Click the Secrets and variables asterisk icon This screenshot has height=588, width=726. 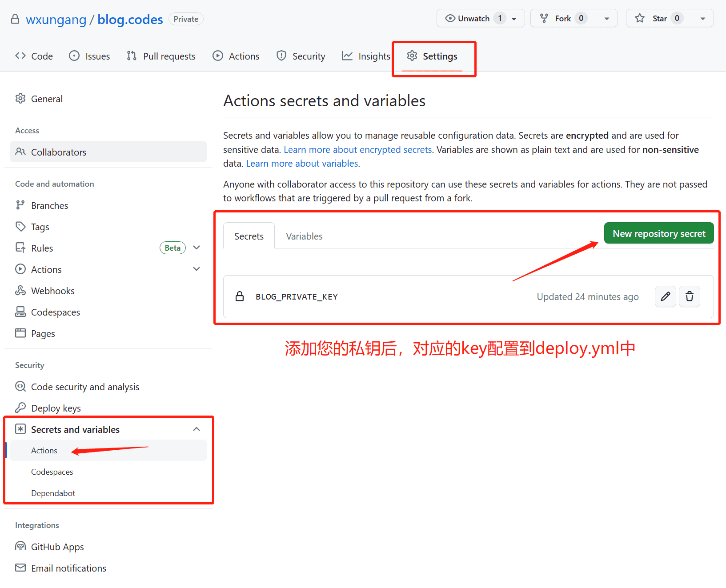point(20,429)
